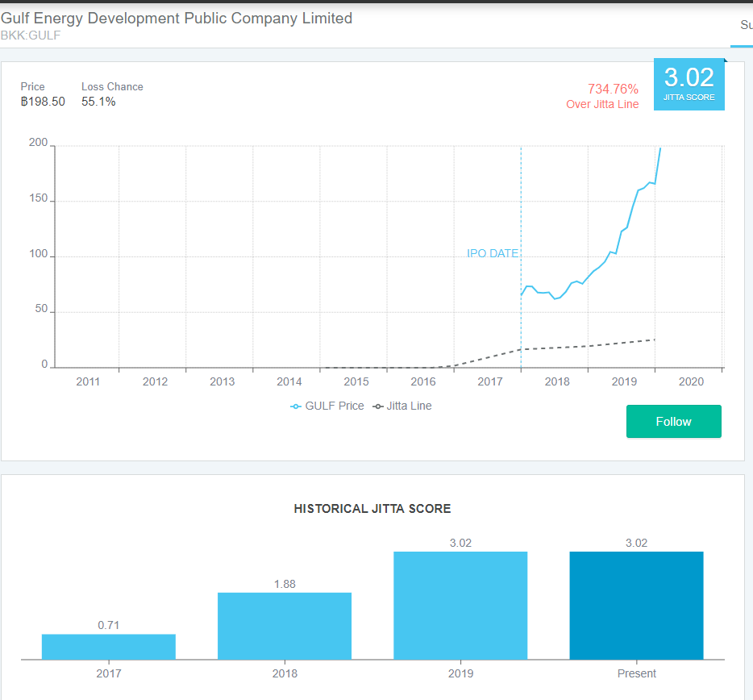This screenshot has width=753, height=700.
Task: Toggle the GULF Price legend item
Action: (327, 406)
